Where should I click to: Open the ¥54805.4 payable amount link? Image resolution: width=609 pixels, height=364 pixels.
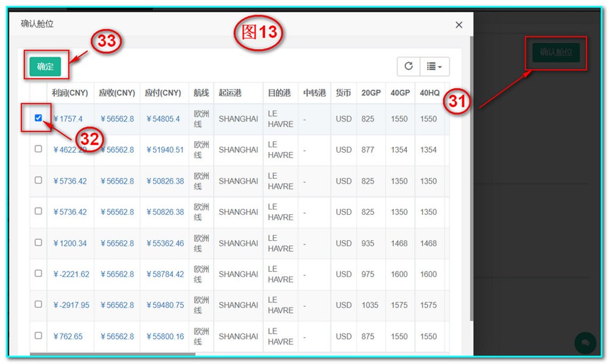click(163, 119)
